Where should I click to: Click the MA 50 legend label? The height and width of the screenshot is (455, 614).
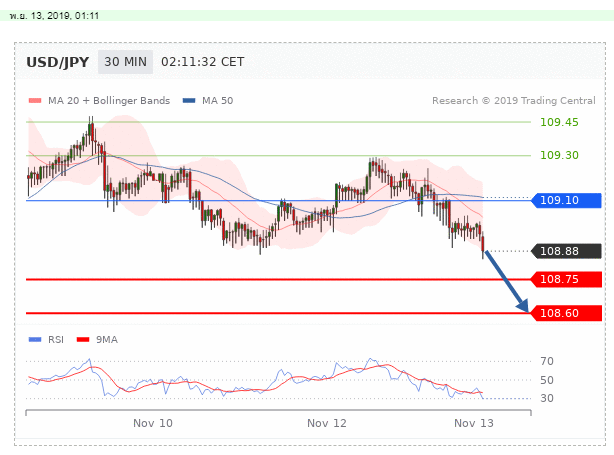[x=217, y=101]
